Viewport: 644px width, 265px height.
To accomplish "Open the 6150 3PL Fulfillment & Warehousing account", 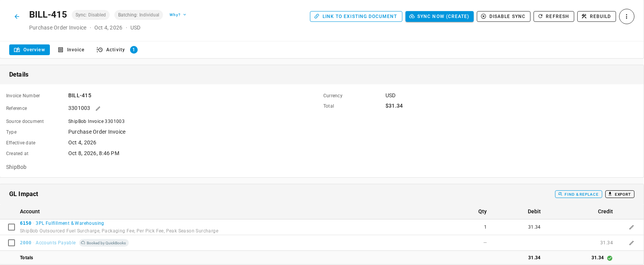I will [62, 223].
